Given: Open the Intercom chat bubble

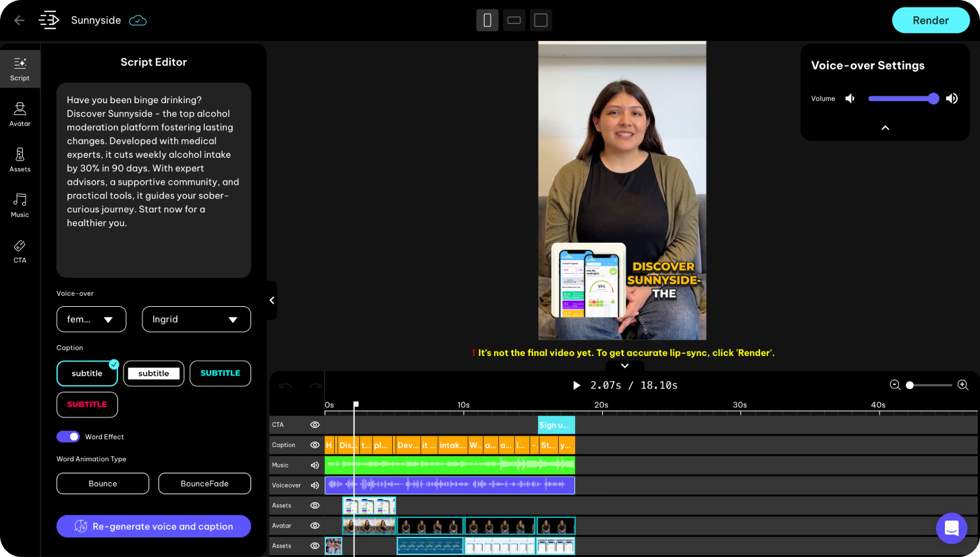Looking at the screenshot, I should click(x=952, y=528).
